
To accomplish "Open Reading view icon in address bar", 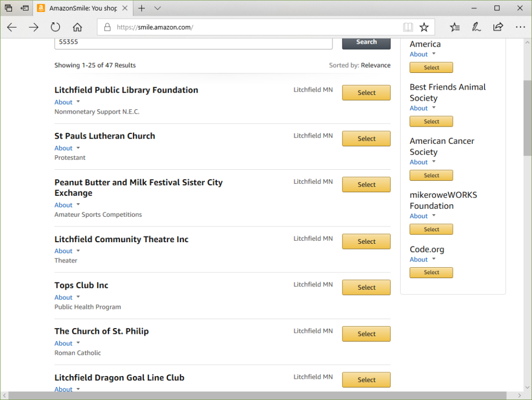I will 407,27.
